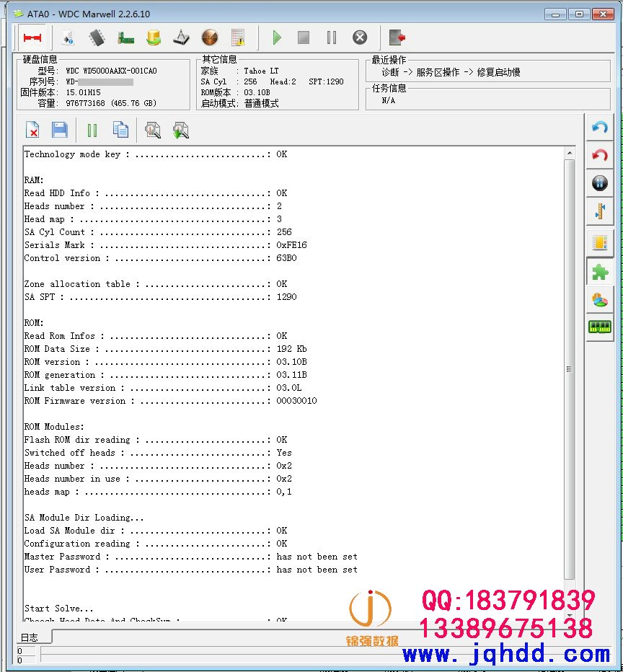Click model text WDC WD5000AAKX-001CA0
The image size is (623, 672).
click(x=111, y=71)
